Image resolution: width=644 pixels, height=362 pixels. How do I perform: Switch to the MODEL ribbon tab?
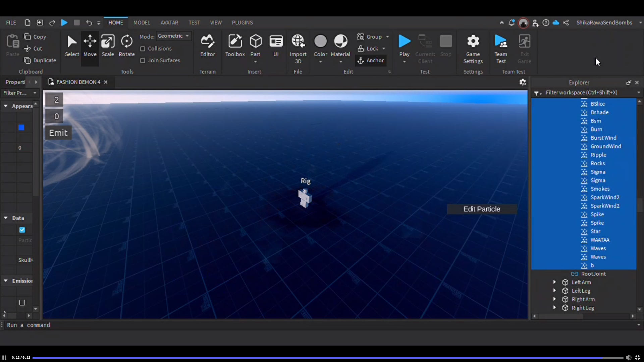click(142, 23)
